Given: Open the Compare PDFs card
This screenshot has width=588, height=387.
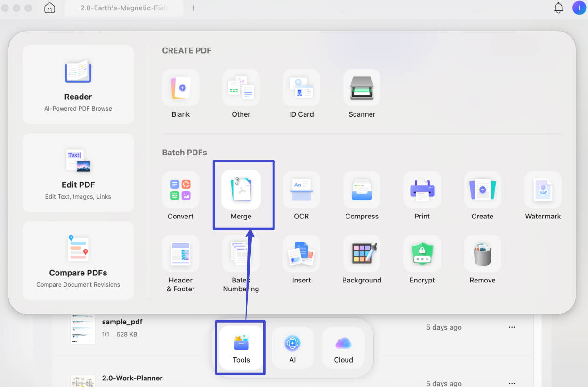Looking at the screenshot, I should click(x=78, y=261).
